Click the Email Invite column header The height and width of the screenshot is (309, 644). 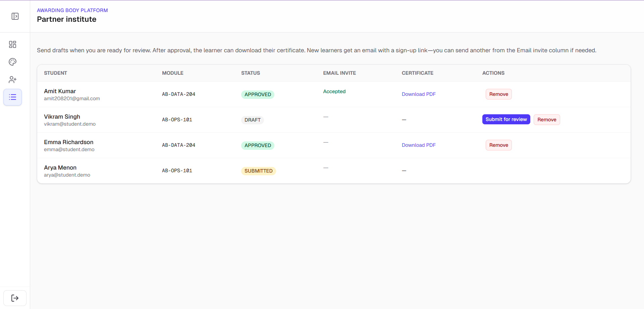click(339, 73)
